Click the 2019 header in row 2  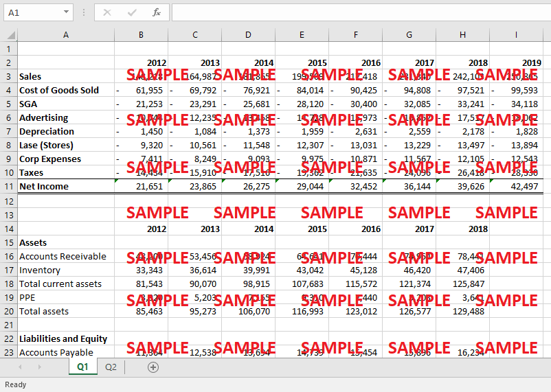(516, 62)
